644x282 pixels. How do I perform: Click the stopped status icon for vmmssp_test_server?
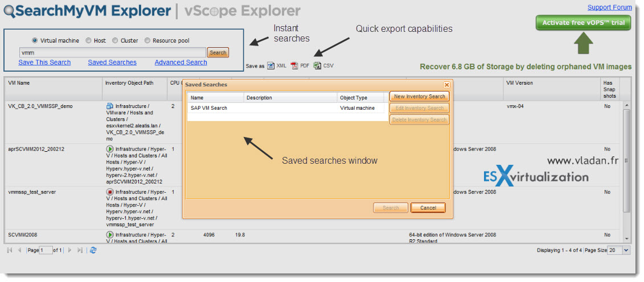110,192
